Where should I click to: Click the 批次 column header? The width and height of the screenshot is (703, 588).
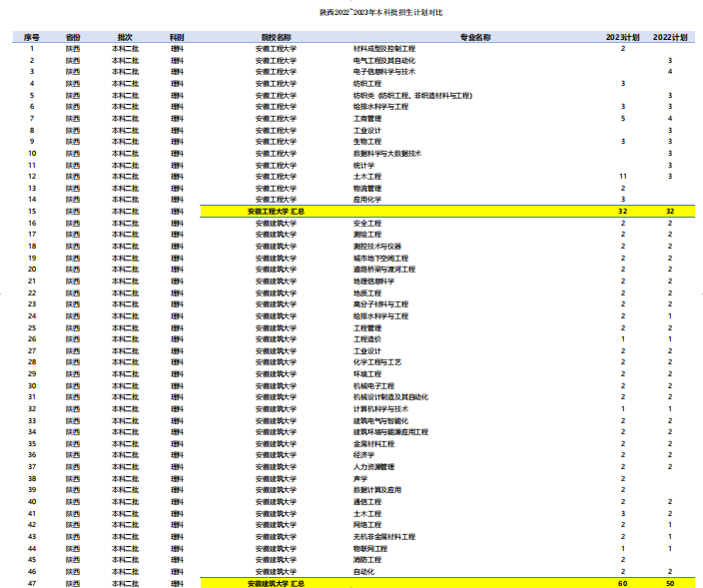(125, 36)
